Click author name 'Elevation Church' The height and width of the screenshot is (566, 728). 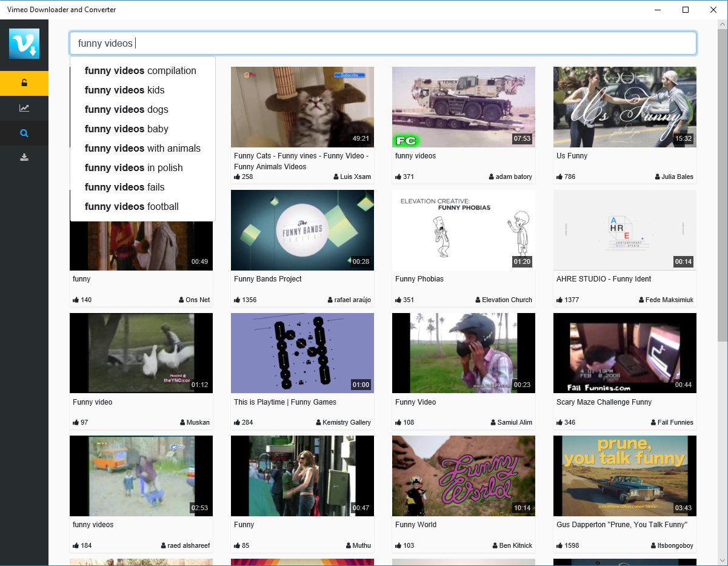[507, 300]
